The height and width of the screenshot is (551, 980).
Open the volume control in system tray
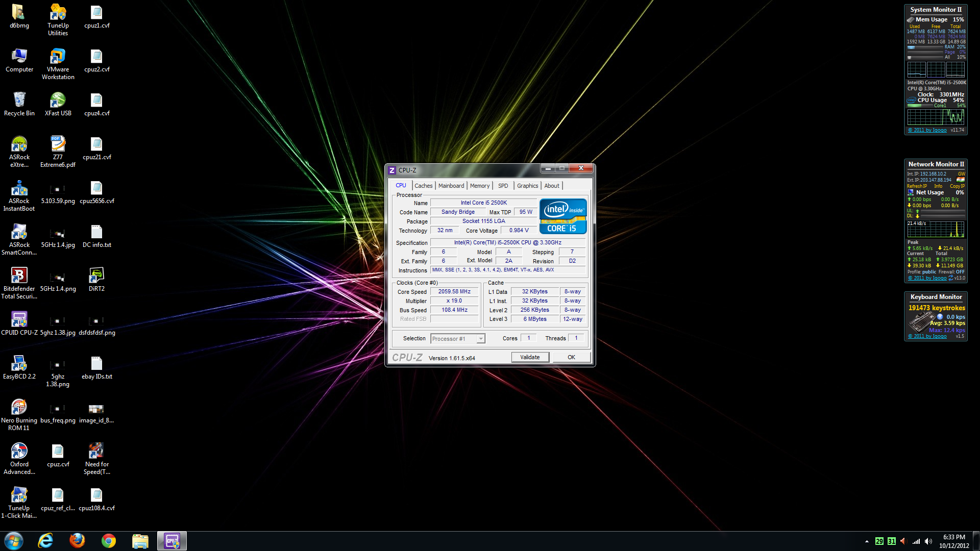(928, 541)
